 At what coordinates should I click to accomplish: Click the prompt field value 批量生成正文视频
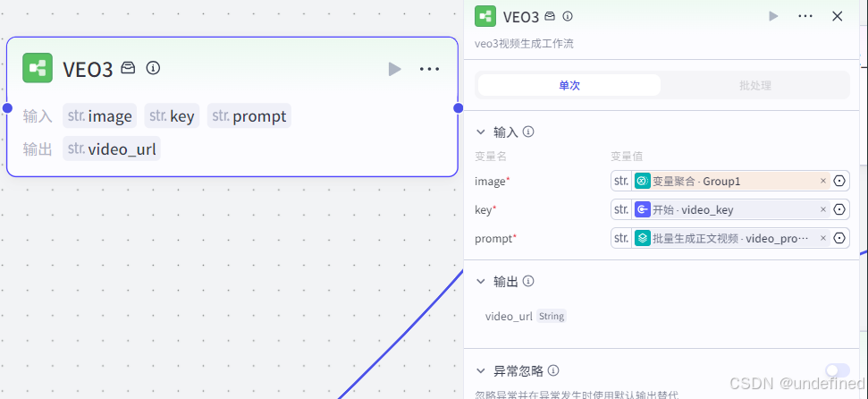click(730, 238)
